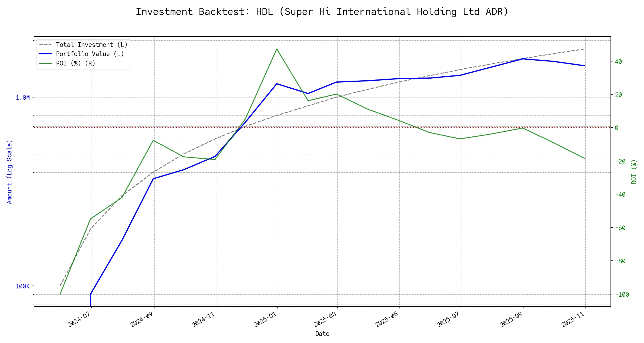Click the gray dashed legend line sample
The image size is (644, 343).
(x=46, y=45)
